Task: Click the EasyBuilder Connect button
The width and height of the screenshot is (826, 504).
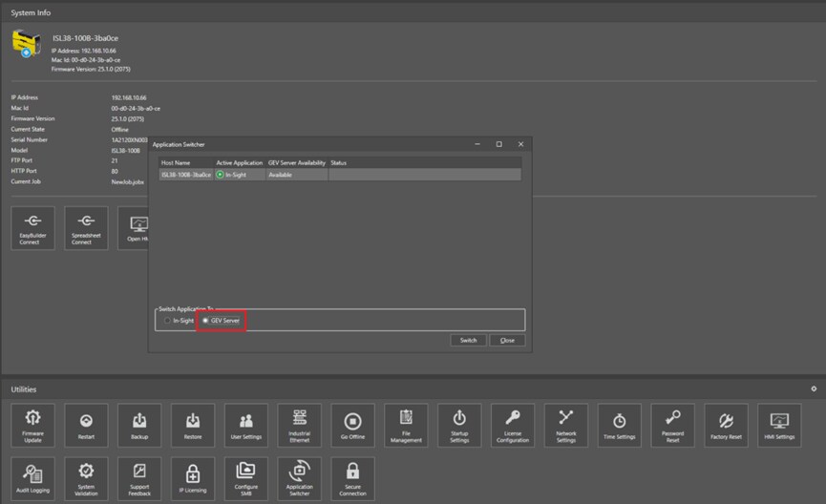Action: coord(32,227)
